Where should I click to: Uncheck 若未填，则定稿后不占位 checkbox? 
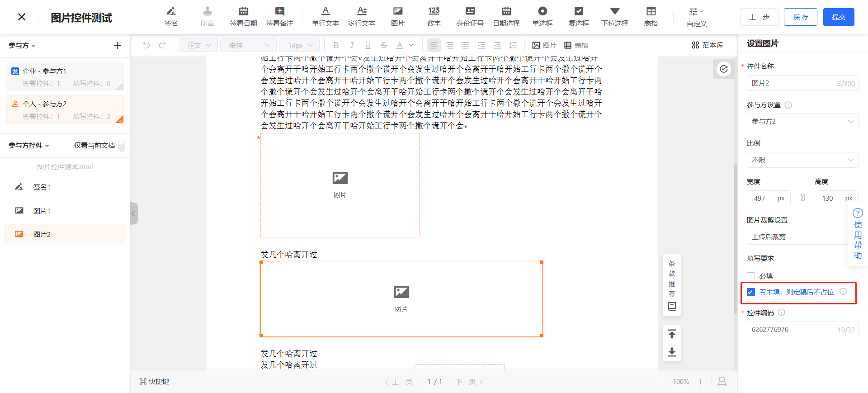[751, 292]
